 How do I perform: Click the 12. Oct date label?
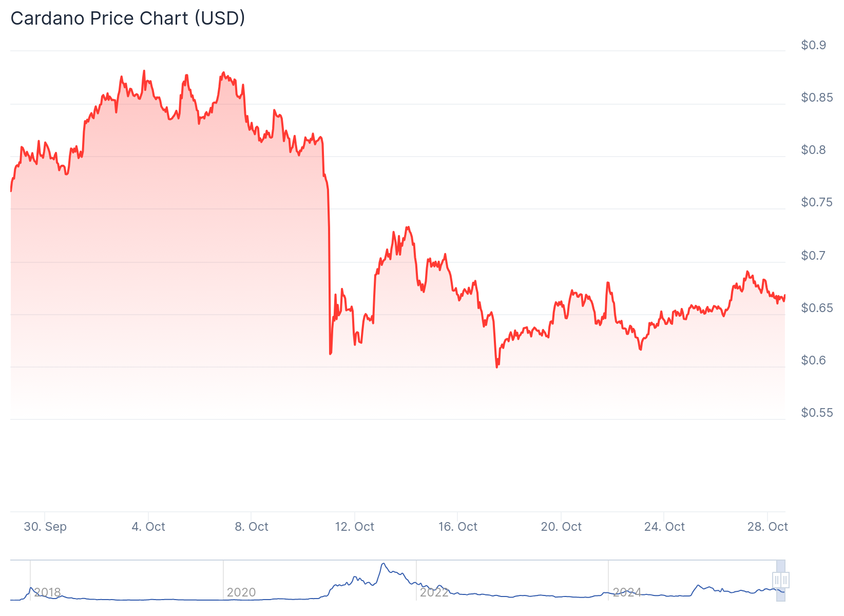coord(355,527)
